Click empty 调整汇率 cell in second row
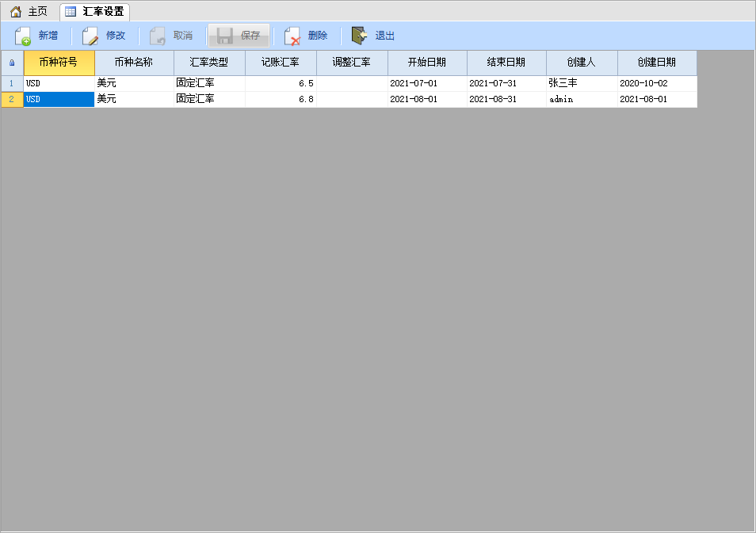The height and width of the screenshot is (533, 756). [x=352, y=99]
